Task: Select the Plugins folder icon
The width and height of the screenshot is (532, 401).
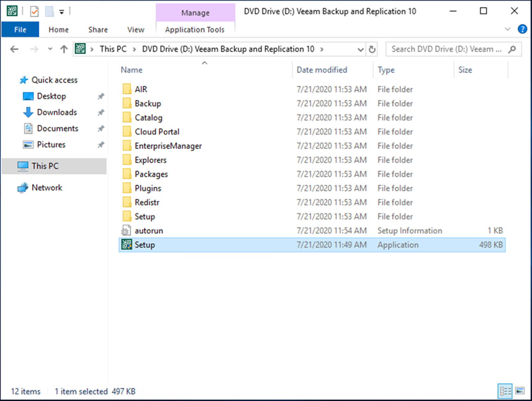Action: tap(127, 188)
